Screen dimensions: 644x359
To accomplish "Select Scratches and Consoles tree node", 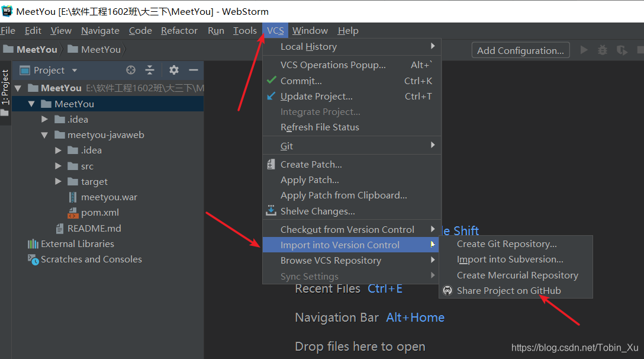I will point(91,259).
